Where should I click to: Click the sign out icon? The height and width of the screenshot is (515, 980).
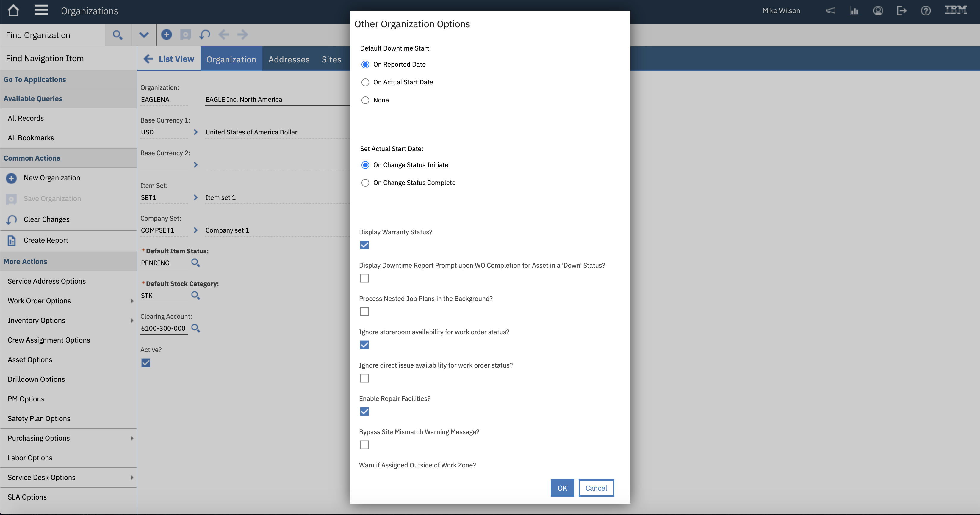tap(902, 11)
